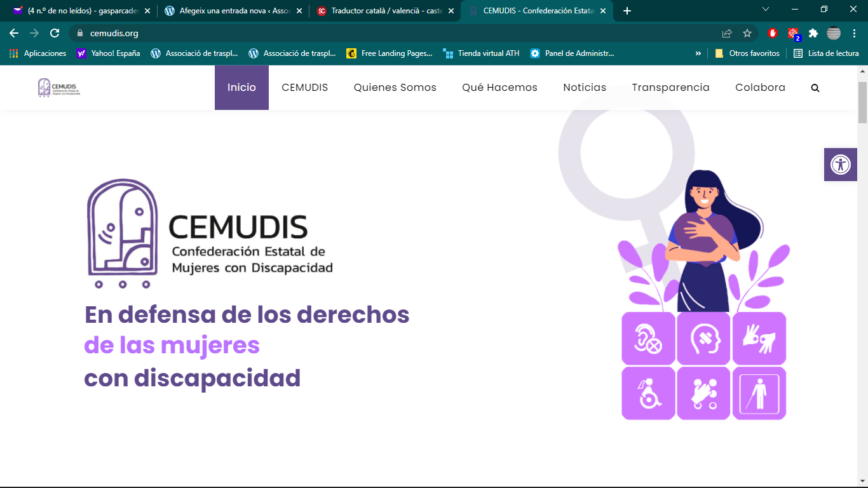Screen dimensions: 868x488
Task: Open first Associació de traspl... bookmark
Action: click(x=194, y=53)
